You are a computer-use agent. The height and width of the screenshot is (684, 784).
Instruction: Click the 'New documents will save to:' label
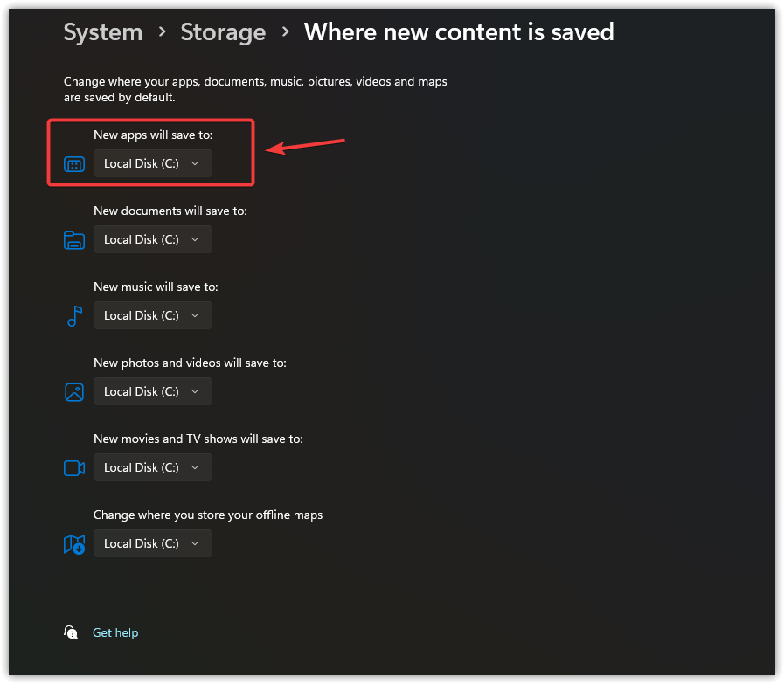170,211
